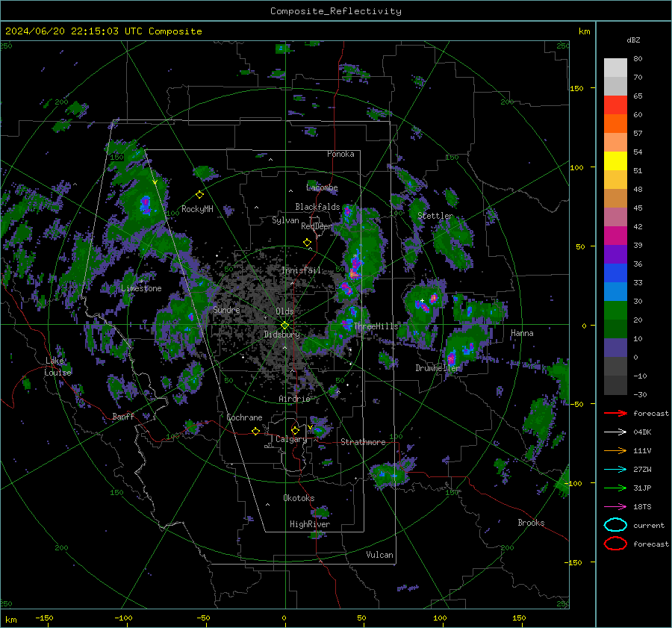672x628 pixels.
Task: Click the orange 111V arrow in legend
Action: tap(615, 450)
